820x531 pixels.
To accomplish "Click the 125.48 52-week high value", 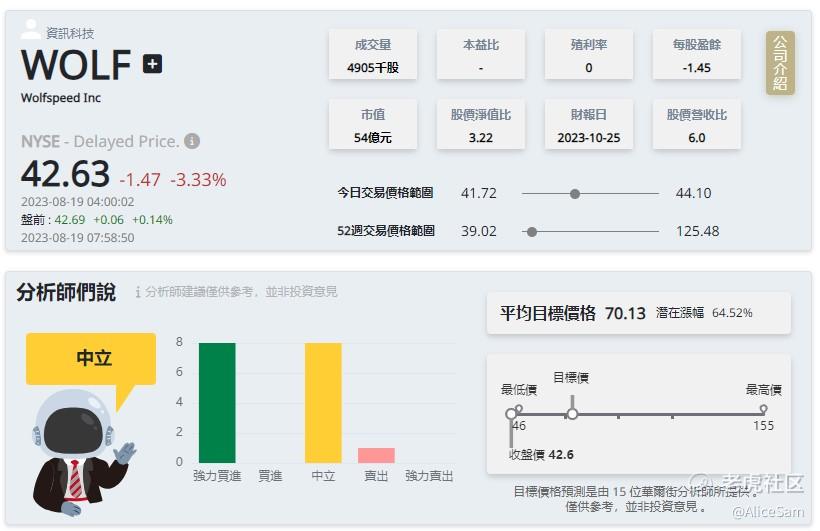I will (698, 231).
